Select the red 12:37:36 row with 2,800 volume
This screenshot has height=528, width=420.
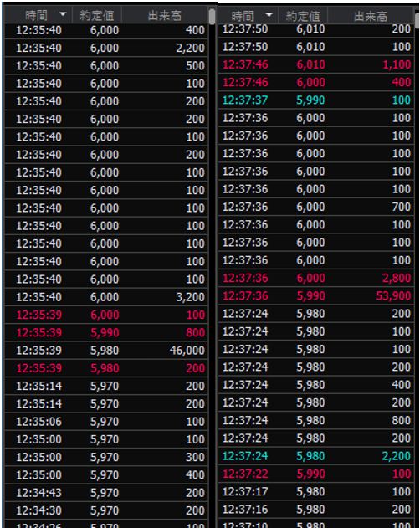(x=316, y=278)
